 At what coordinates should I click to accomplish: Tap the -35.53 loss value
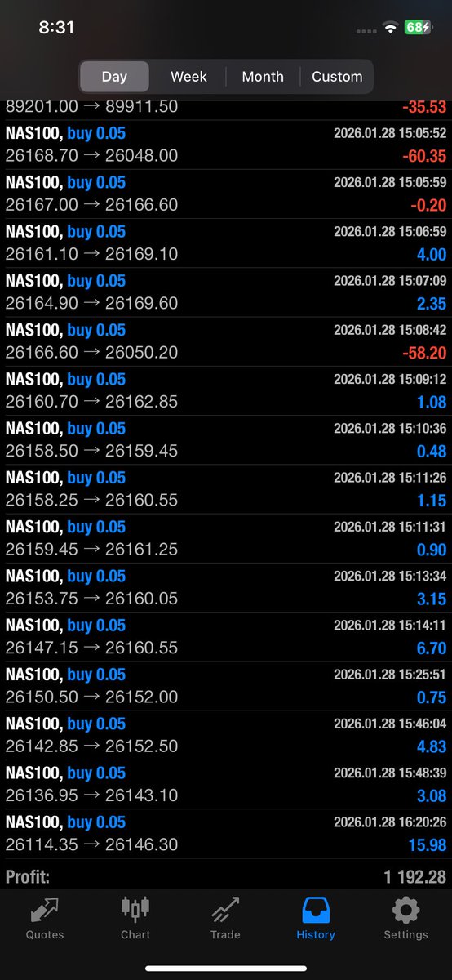pyautogui.click(x=423, y=107)
